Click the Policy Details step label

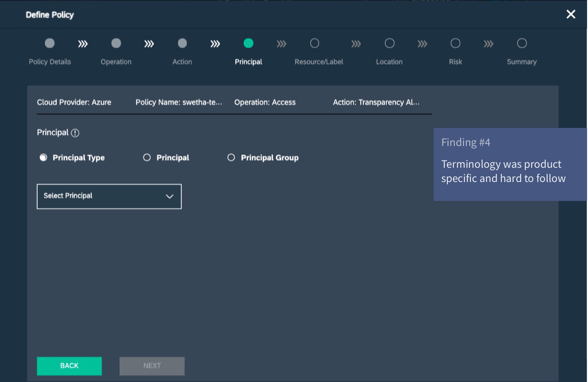(50, 62)
